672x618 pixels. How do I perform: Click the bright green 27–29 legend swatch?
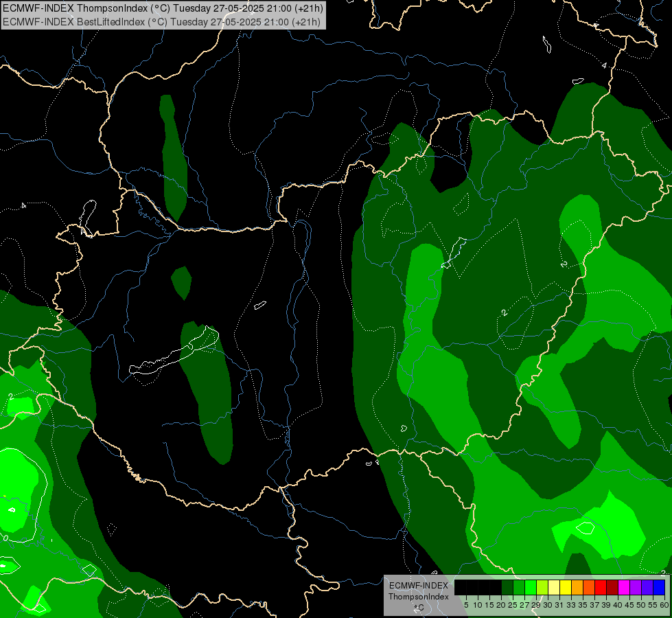[x=531, y=587]
